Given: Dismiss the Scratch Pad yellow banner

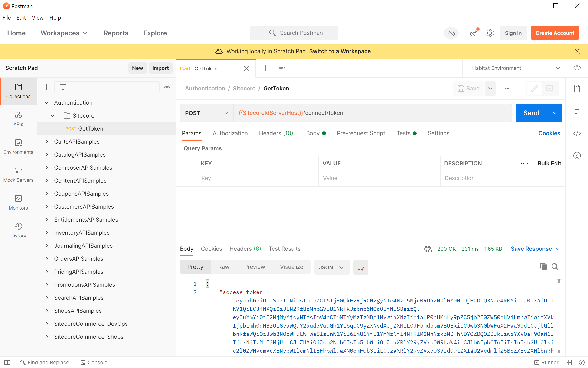Looking at the screenshot, I should (x=577, y=51).
